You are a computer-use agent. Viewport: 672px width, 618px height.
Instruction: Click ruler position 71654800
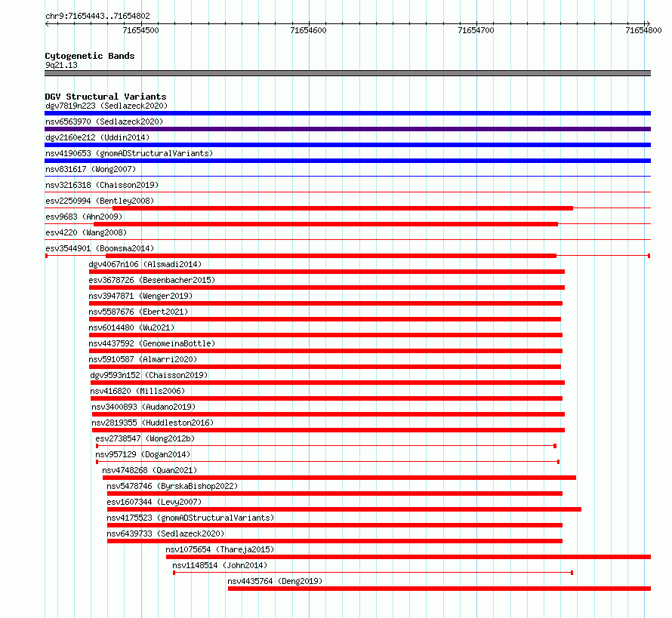643,30
